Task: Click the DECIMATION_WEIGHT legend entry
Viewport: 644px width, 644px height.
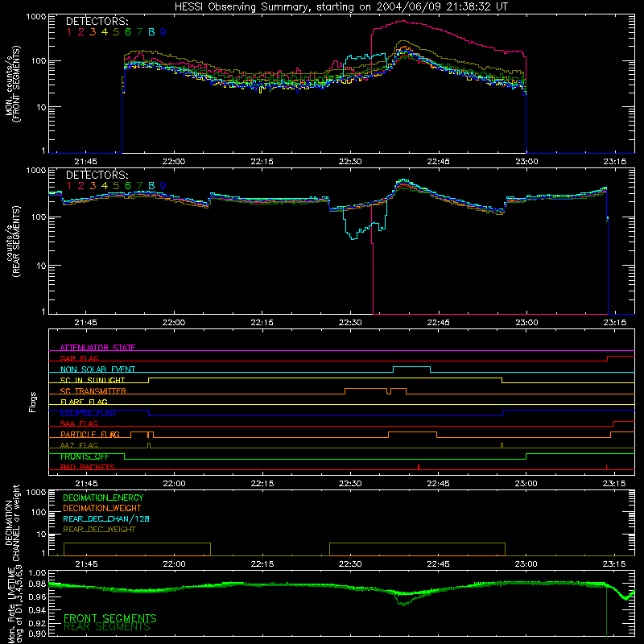Action: tap(102, 508)
